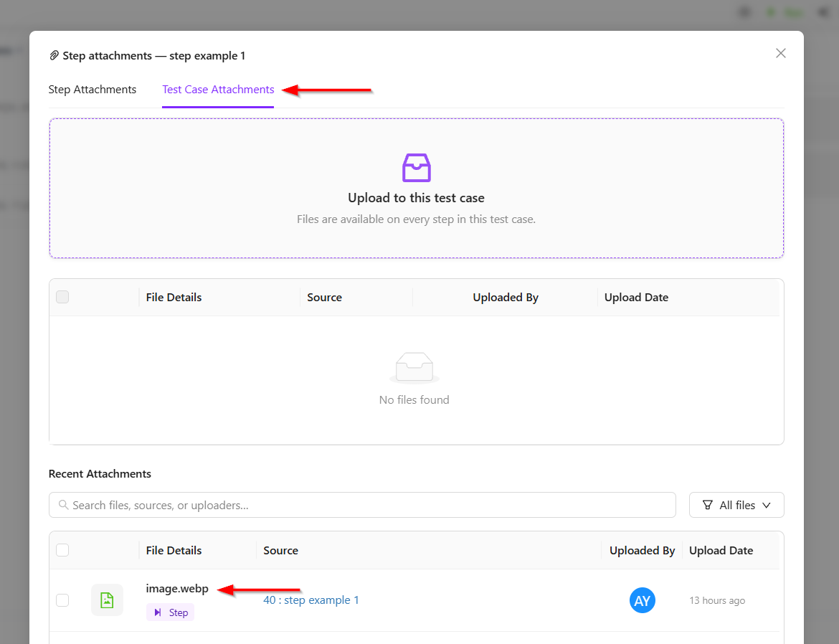Screen dimensions: 839x644
Task: Click the Upload Date header in the Recent Attachments table
Action: [721, 550]
